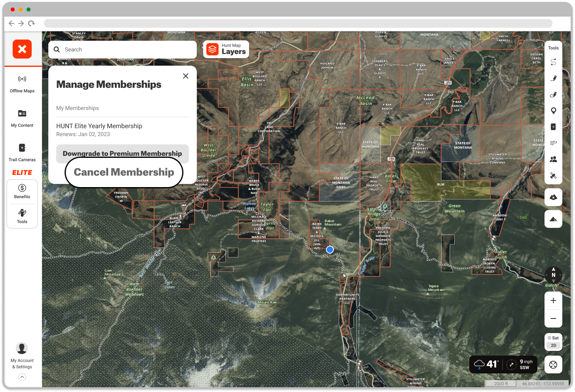This screenshot has width=575, height=392.
Task: Click the wind direction arrow icon
Action: (512, 364)
